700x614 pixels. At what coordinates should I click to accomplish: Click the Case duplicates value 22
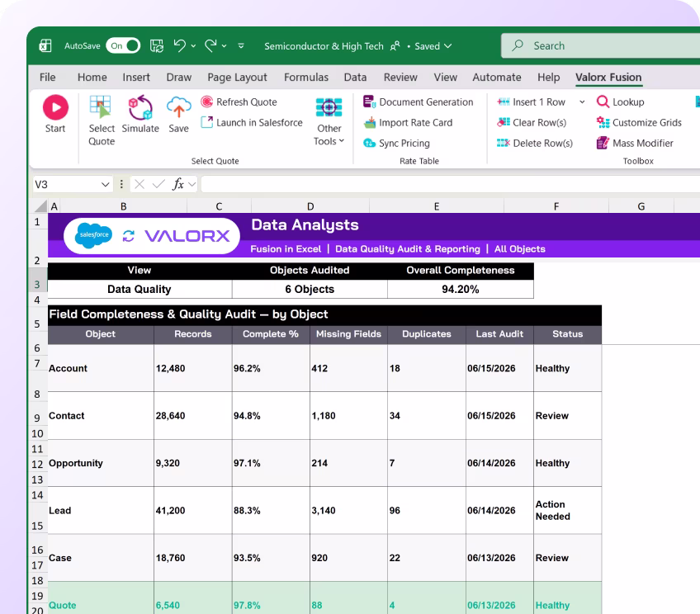(x=395, y=558)
